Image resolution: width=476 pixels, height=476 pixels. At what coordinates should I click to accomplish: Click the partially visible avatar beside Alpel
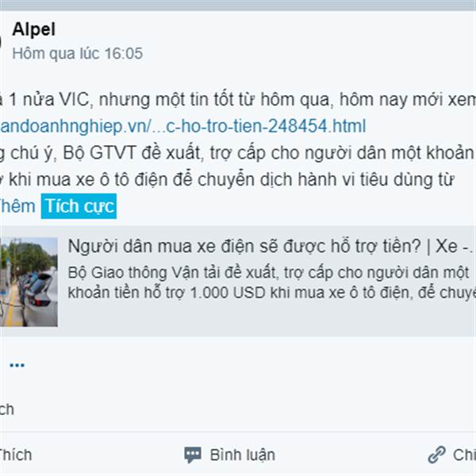click(x=1, y=41)
